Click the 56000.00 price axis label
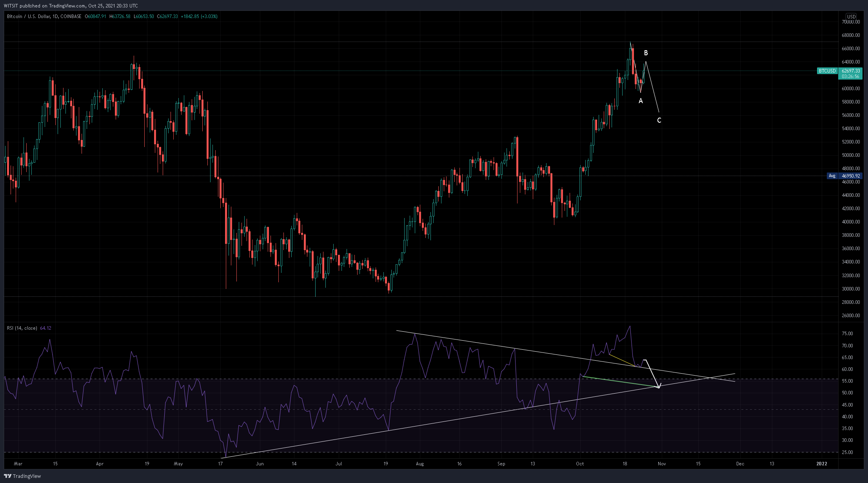868x483 pixels. point(851,115)
